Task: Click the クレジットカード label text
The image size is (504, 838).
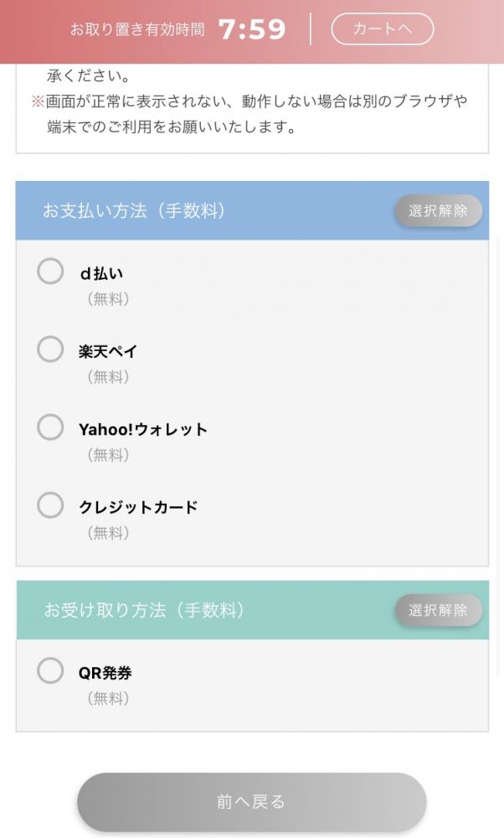Action: (138, 507)
